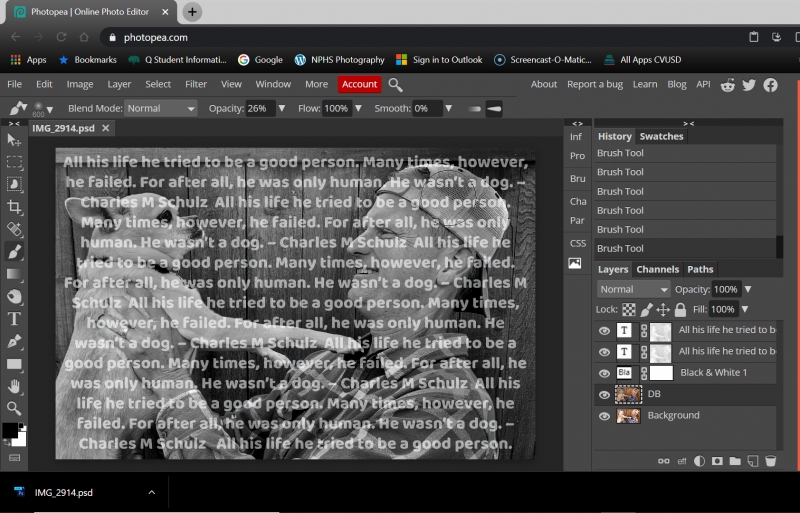
Task: Select the Rectangle Select tool
Action: click(14, 162)
